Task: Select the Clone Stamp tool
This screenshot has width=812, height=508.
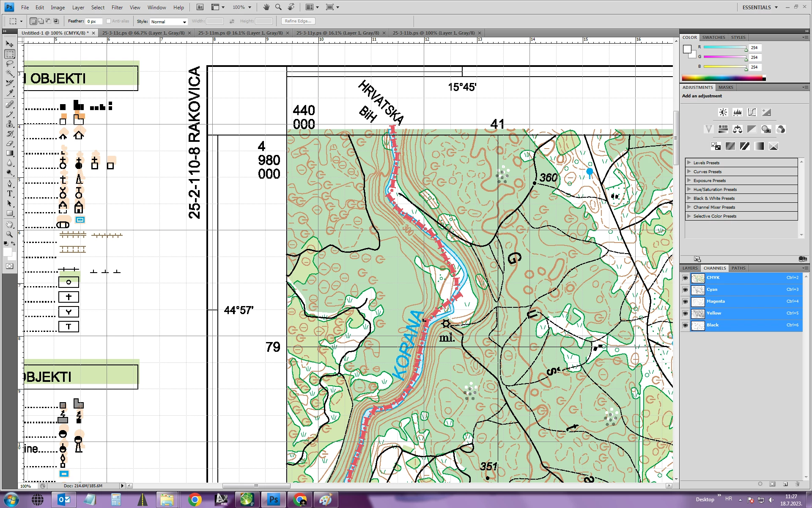Action: [10, 124]
